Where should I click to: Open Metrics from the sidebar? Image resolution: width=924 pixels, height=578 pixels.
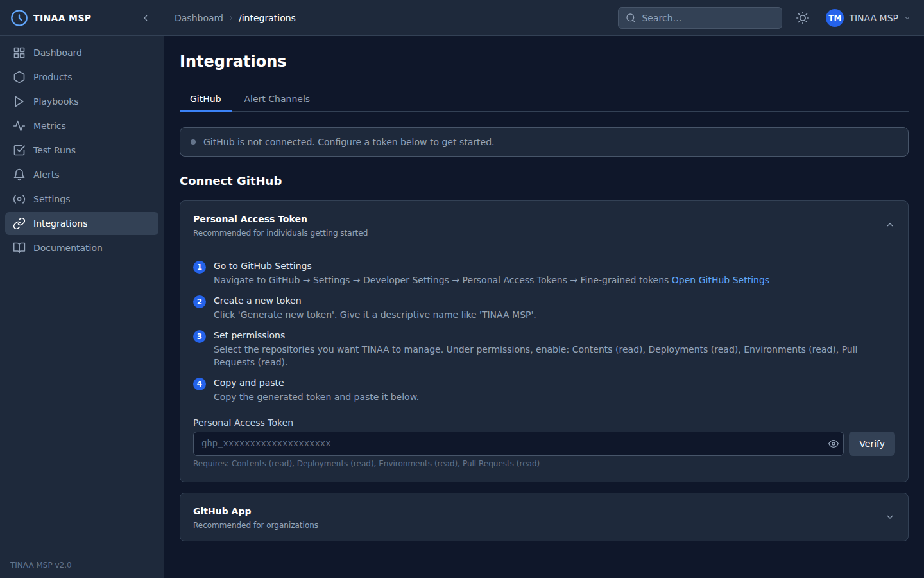pos(81,126)
